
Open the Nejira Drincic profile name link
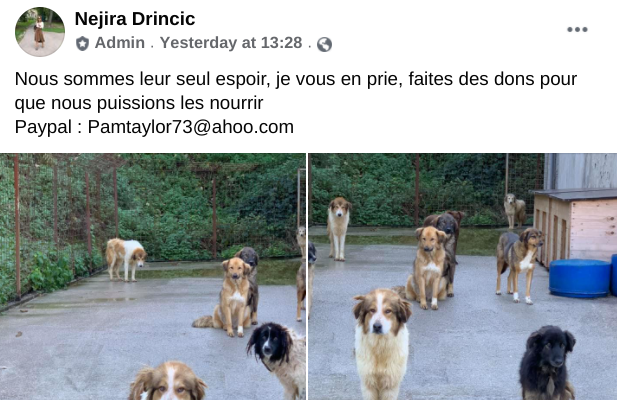135,19
